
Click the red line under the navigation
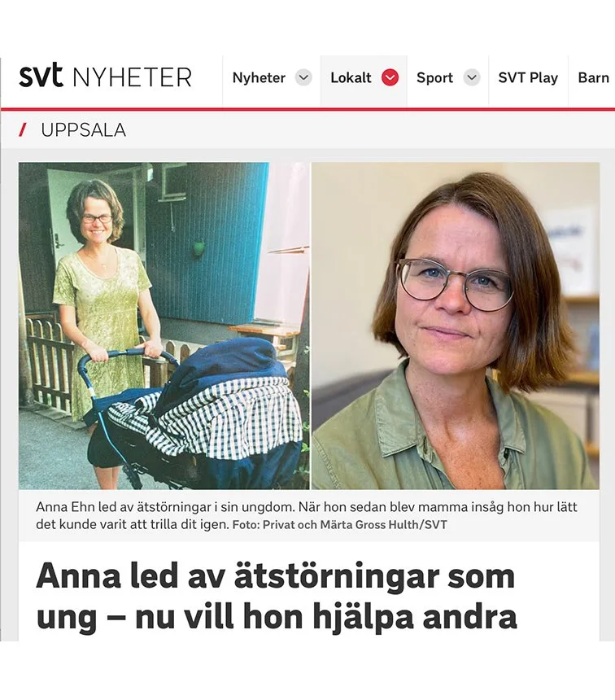click(307, 109)
